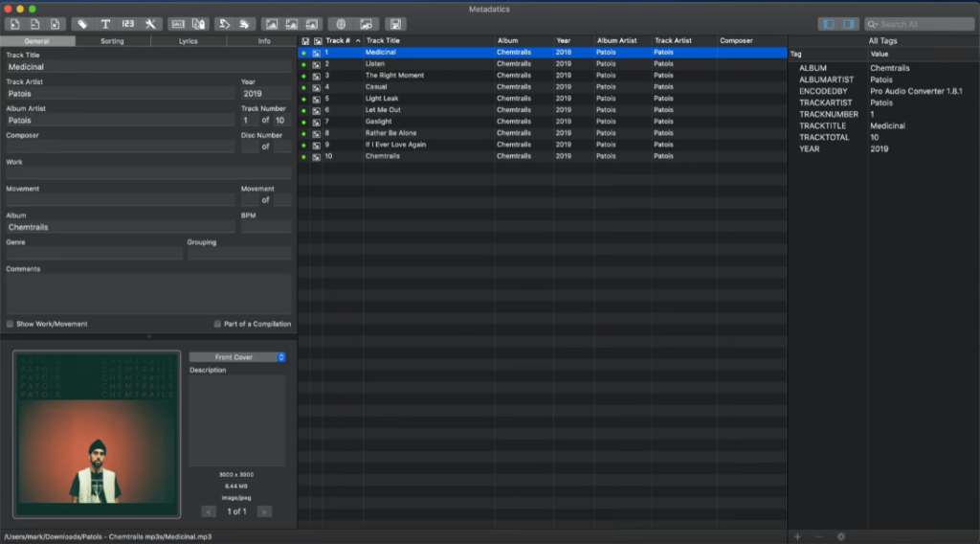Click the 'Pro Audio Converter 1.8.1' value
The image size is (980, 544).
tap(916, 91)
